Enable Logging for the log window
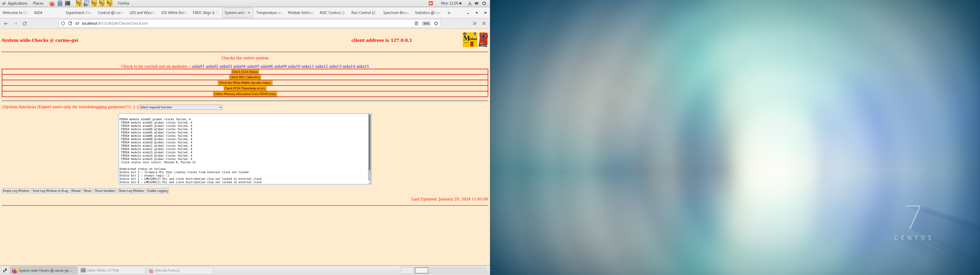The image size is (980, 275). tap(157, 190)
